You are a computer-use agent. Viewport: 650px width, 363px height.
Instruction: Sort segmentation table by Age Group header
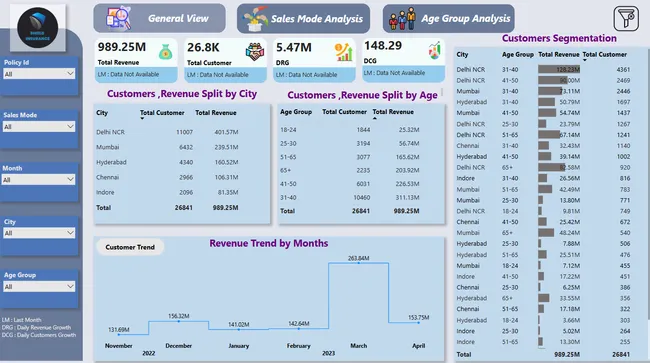click(x=518, y=55)
